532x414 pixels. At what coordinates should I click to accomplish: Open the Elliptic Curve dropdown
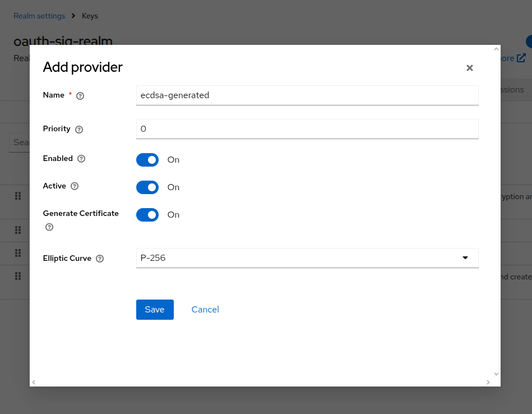[x=465, y=258]
